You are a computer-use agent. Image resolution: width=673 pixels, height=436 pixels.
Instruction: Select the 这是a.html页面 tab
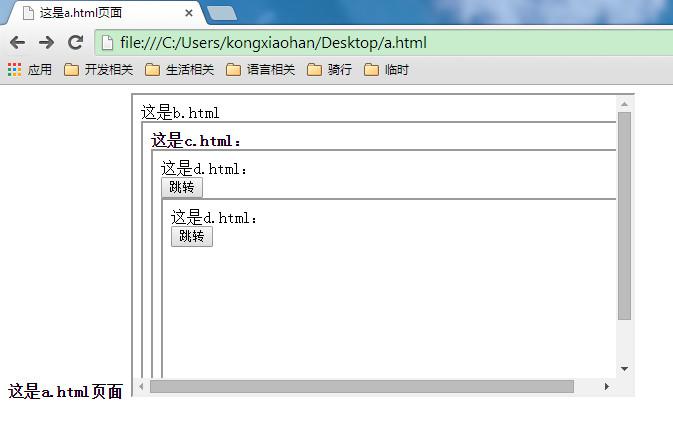(x=107, y=13)
